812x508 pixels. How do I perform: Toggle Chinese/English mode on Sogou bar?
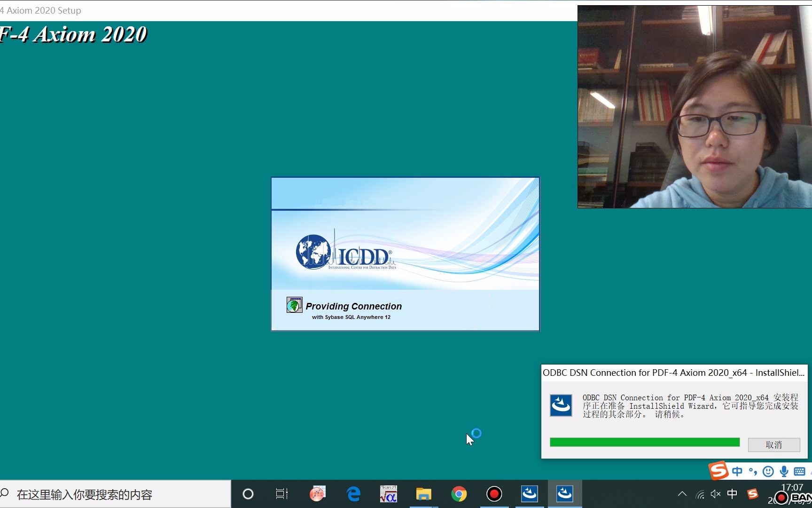(737, 471)
